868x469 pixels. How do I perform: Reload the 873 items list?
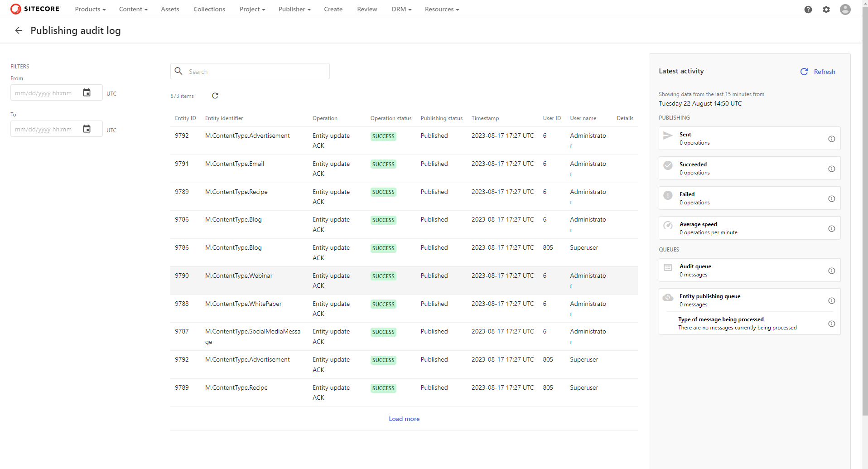click(x=215, y=96)
